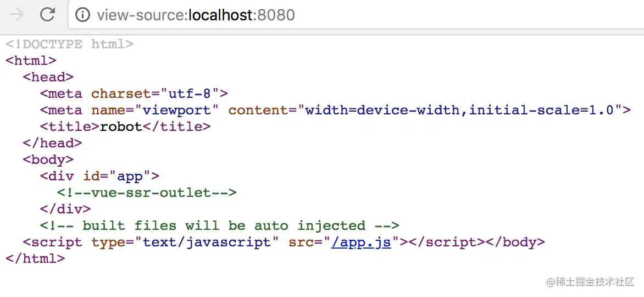The height and width of the screenshot is (297, 644).
Task: Click the browser forward arrow
Action: point(16,15)
